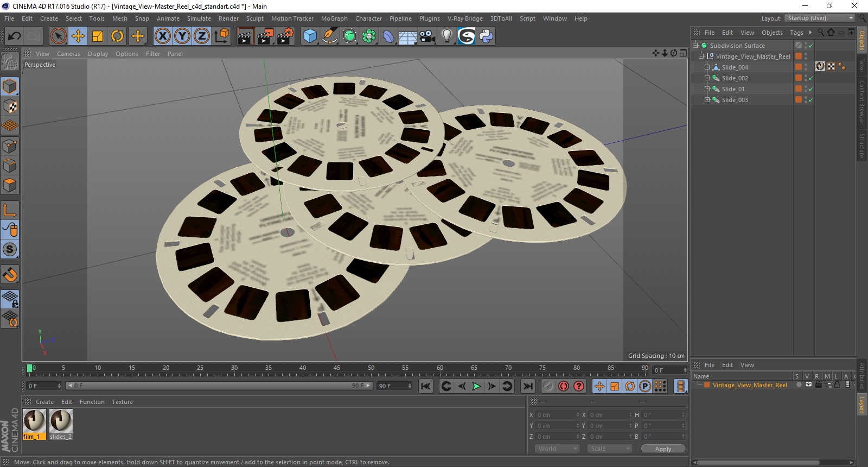The height and width of the screenshot is (467, 868).
Task: Open the Simulate menu
Action: (199, 18)
